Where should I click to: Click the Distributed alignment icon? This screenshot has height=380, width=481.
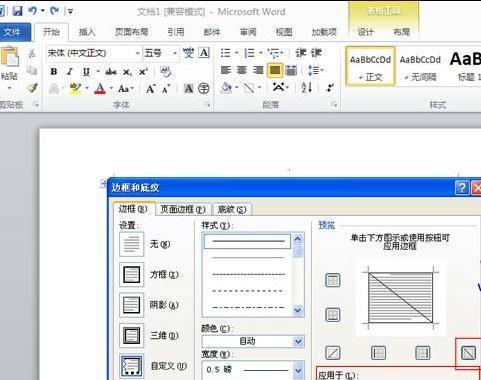click(291, 70)
